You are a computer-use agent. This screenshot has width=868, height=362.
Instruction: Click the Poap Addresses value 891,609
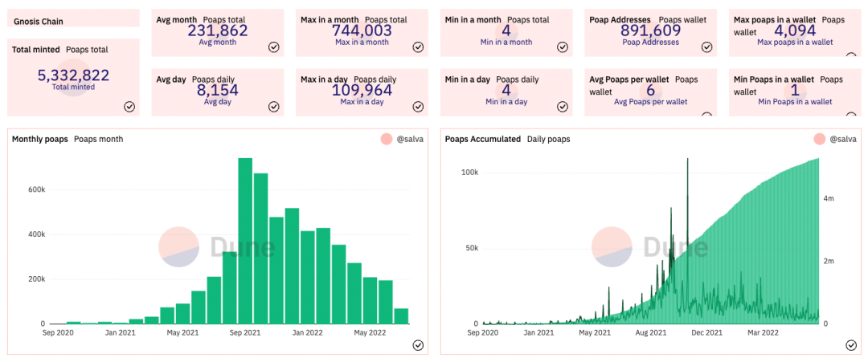650,31
